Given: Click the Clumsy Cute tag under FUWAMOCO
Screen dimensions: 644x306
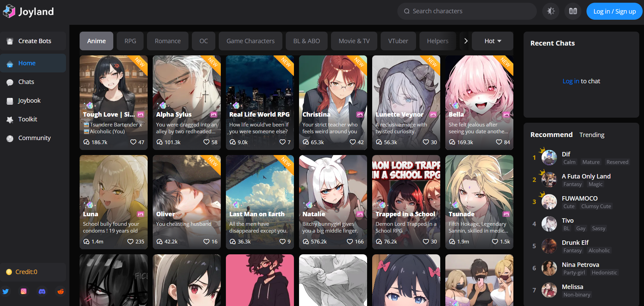Looking at the screenshot, I should coord(596,206).
